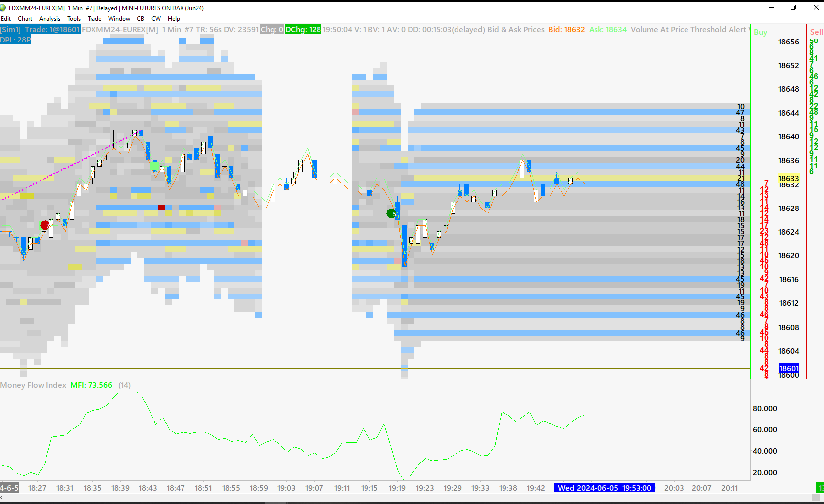Click the Chg: 0 header field
This screenshot has width=824, height=504.
(272, 30)
